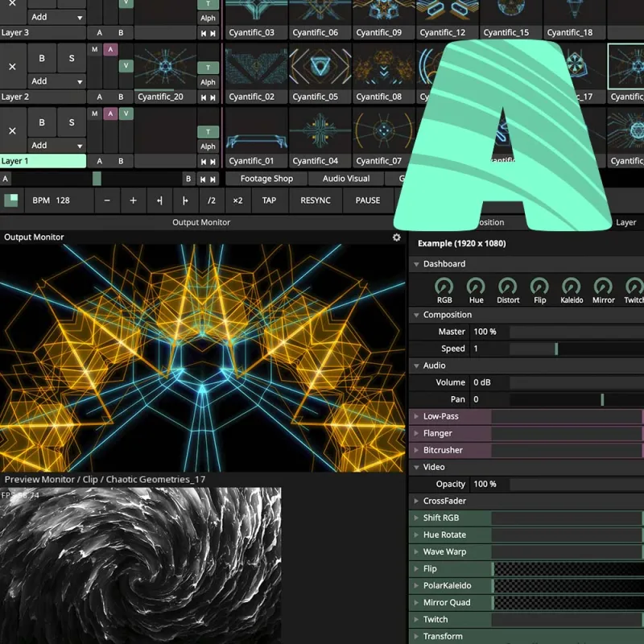
Task: Toggle Bypass B on Layer 2
Action: [42, 58]
